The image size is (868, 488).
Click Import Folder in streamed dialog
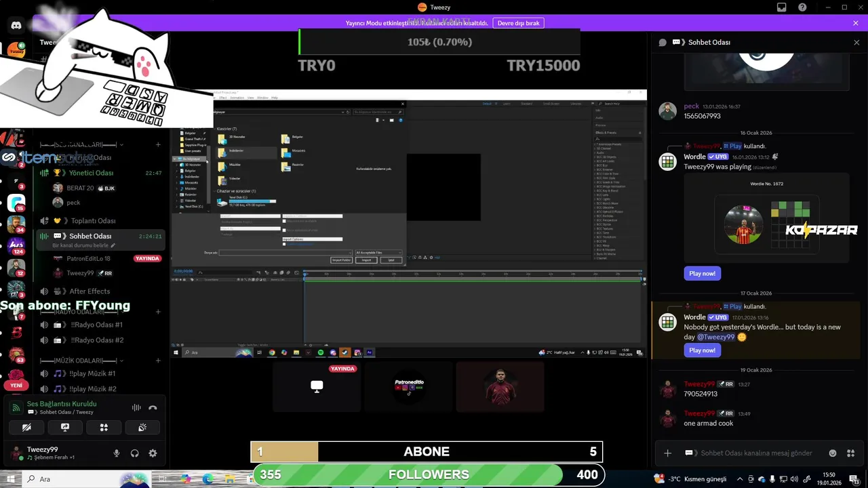[341, 260]
